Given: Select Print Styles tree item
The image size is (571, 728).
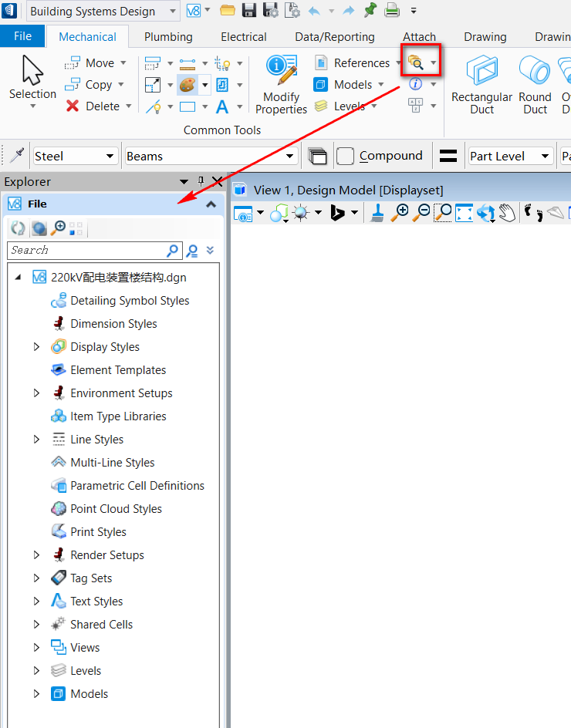Looking at the screenshot, I should [x=88, y=531].
